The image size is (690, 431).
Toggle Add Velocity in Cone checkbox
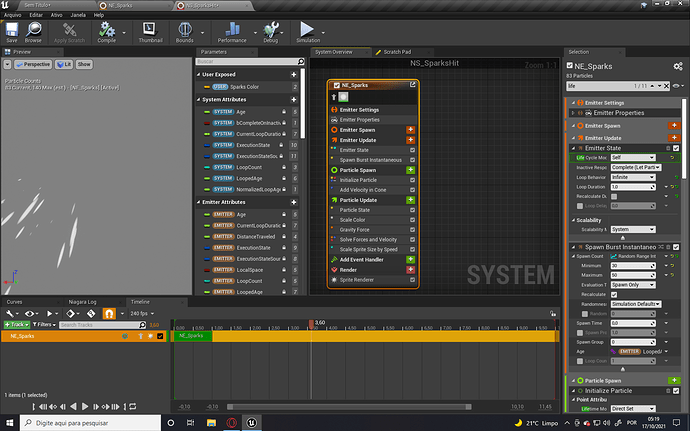(x=412, y=190)
